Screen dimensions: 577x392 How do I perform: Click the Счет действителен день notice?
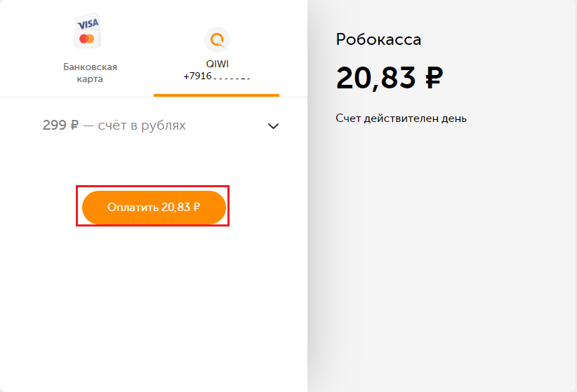tap(401, 118)
